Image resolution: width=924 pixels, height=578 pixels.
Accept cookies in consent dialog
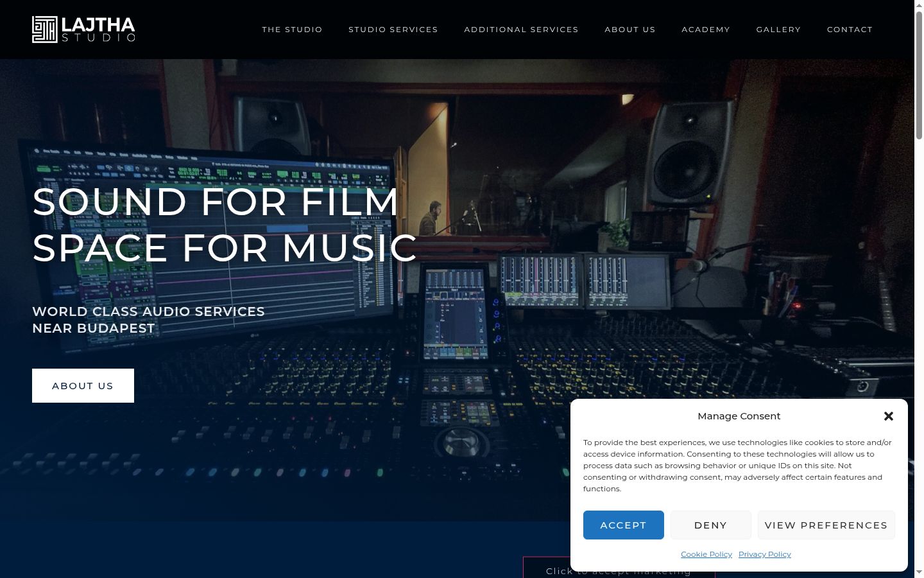pyautogui.click(x=623, y=525)
